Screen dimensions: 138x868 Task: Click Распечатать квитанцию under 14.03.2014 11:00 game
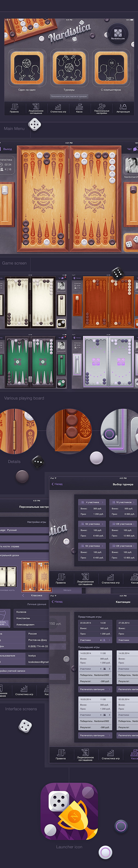coord(95,689)
